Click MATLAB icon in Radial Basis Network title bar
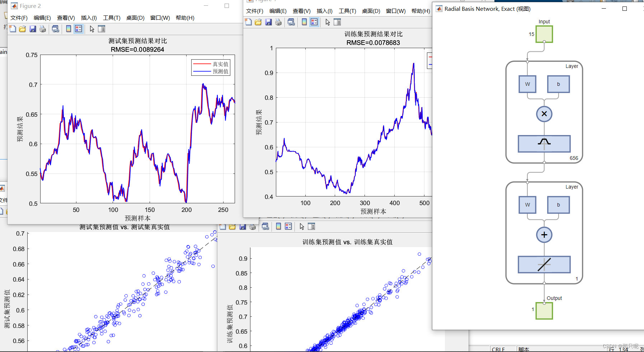Viewport: 644px width, 352px height. pyautogui.click(x=439, y=9)
